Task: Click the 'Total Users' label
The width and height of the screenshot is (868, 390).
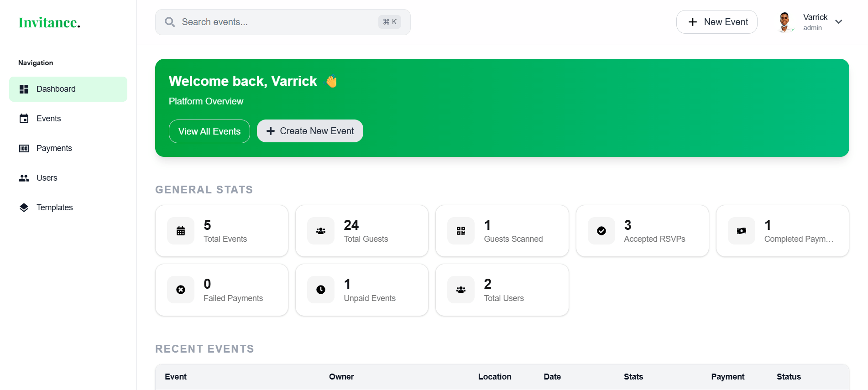Action: click(504, 298)
